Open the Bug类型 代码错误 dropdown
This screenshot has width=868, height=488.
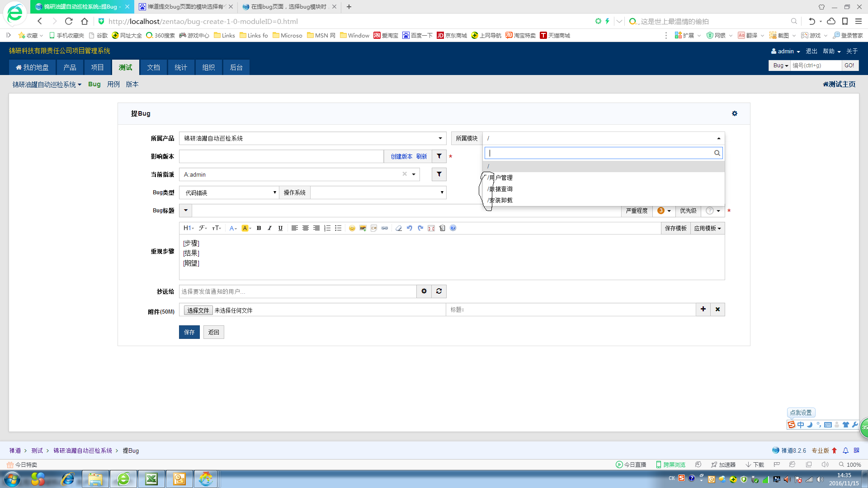(229, 192)
